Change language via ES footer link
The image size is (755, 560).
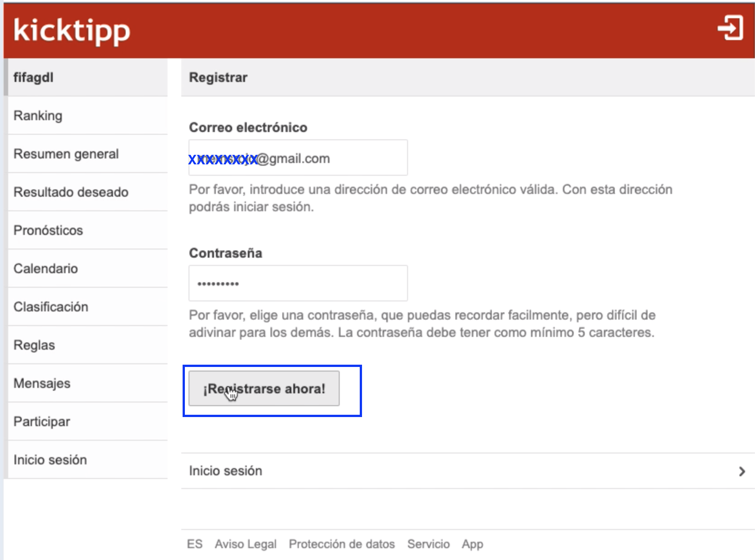[x=194, y=544]
